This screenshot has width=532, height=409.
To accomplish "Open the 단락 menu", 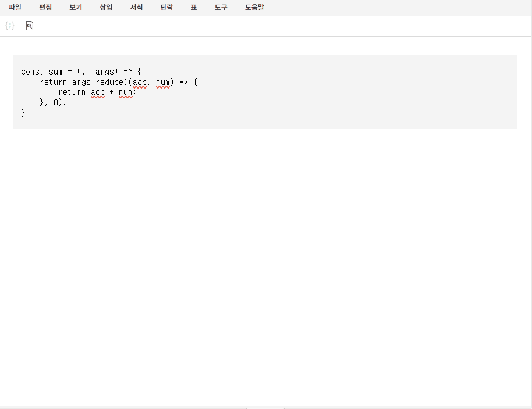I will 166,8.
